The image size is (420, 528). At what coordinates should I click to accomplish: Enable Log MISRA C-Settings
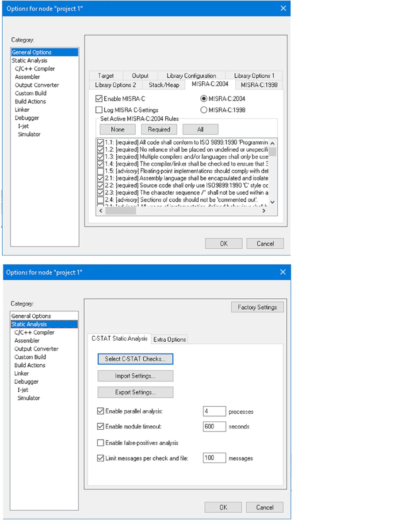pos(98,110)
